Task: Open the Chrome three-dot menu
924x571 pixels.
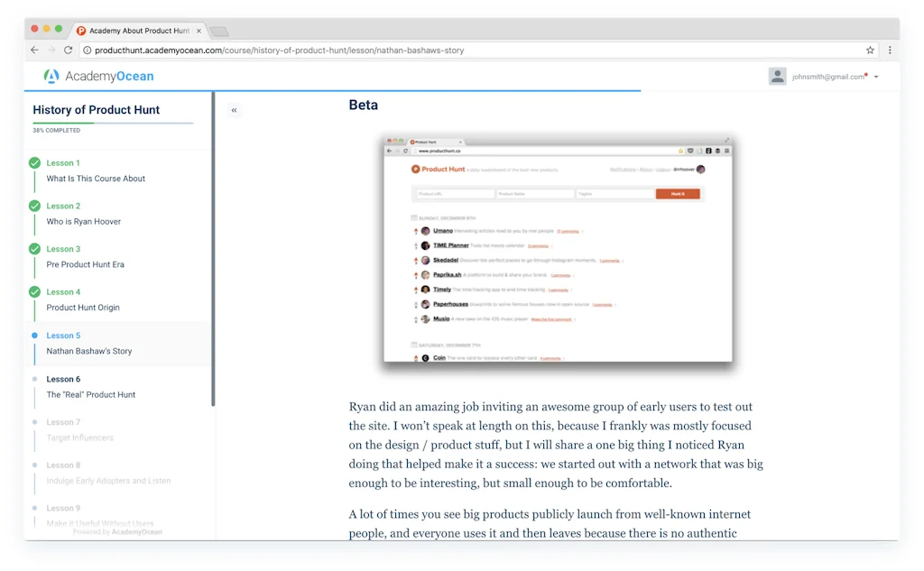Action: point(890,50)
